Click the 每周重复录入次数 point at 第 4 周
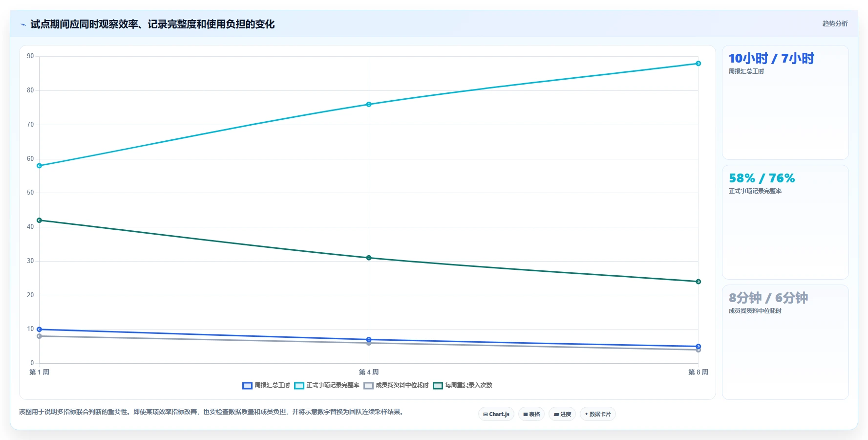This screenshot has height=440, width=868. (x=369, y=258)
